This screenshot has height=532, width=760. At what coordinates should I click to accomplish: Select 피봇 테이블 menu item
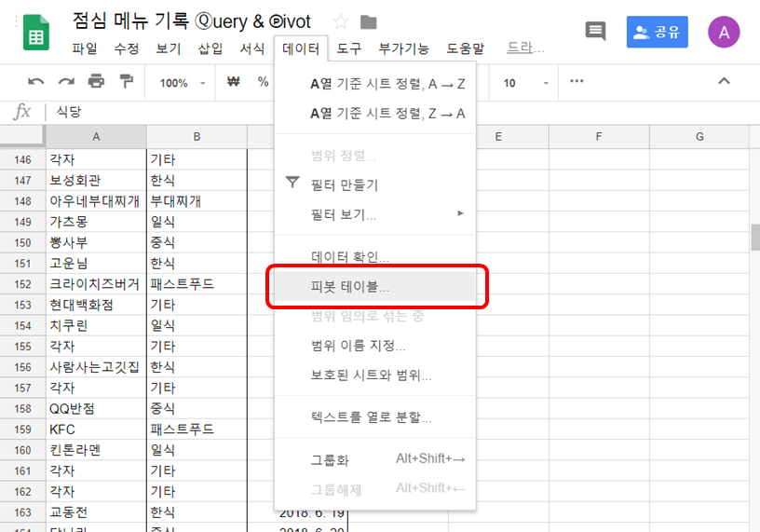pos(375,286)
